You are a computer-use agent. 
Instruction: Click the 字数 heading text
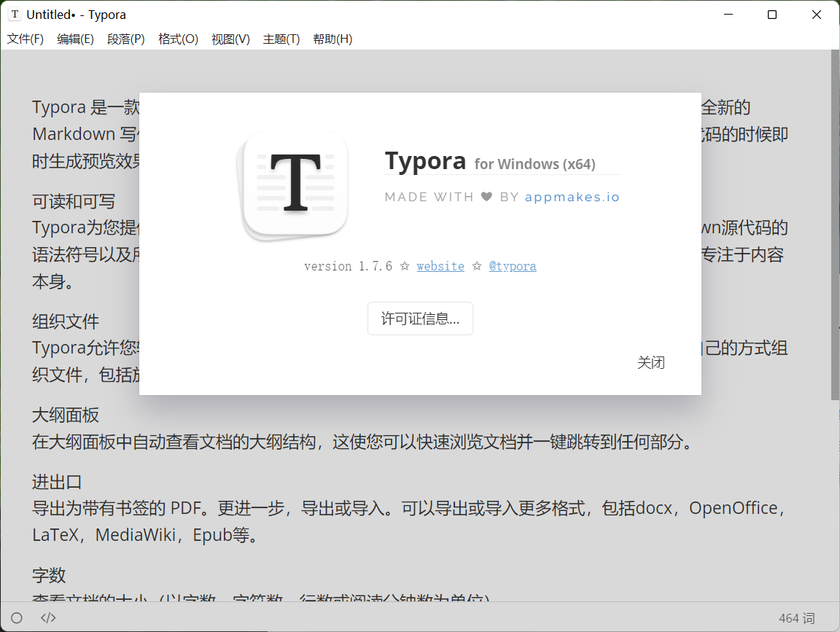49,575
